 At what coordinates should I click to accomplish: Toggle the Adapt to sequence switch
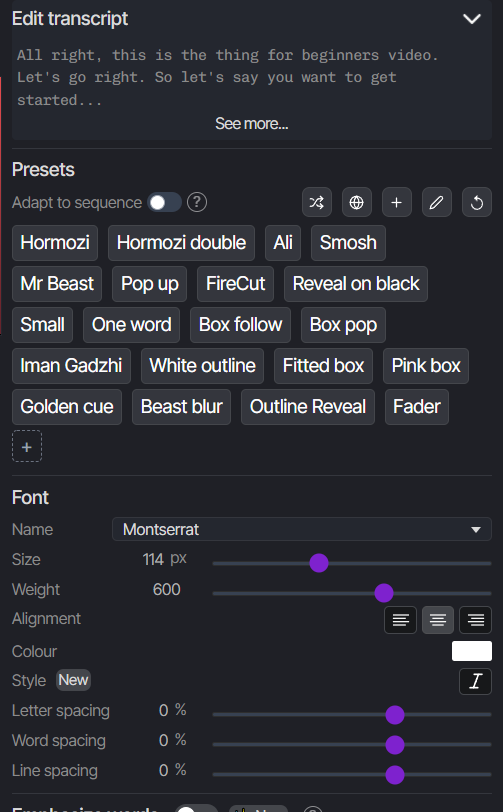tap(164, 202)
